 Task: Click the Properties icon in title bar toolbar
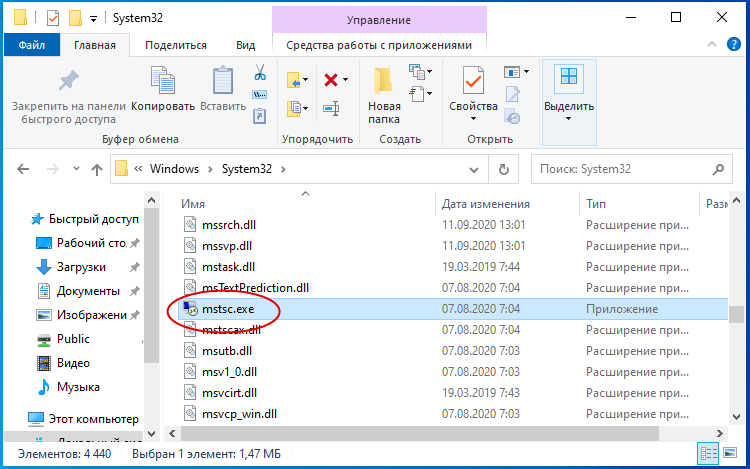tap(53, 18)
